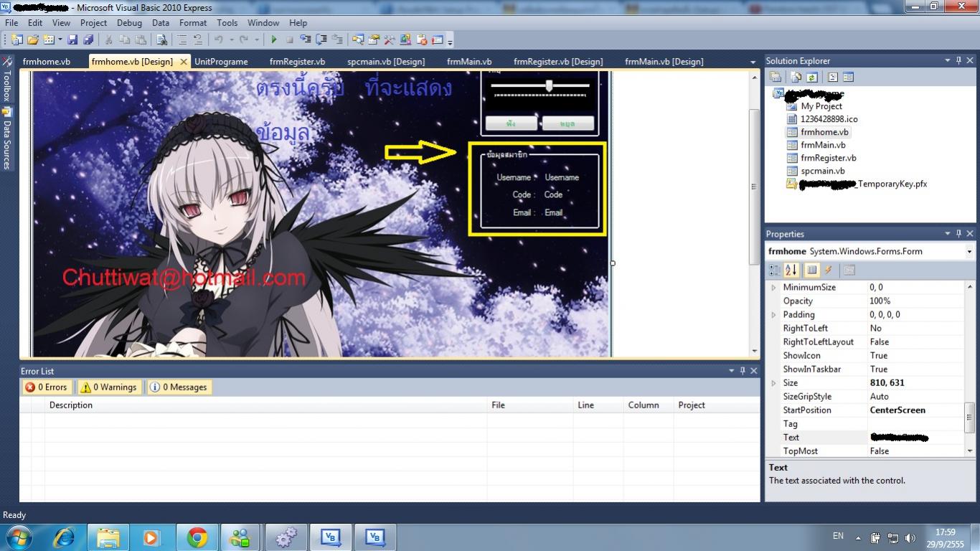The height and width of the screenshot is (551, 980).
Task: Click the Comment out selected lines icon
Action: pos(182,39)
